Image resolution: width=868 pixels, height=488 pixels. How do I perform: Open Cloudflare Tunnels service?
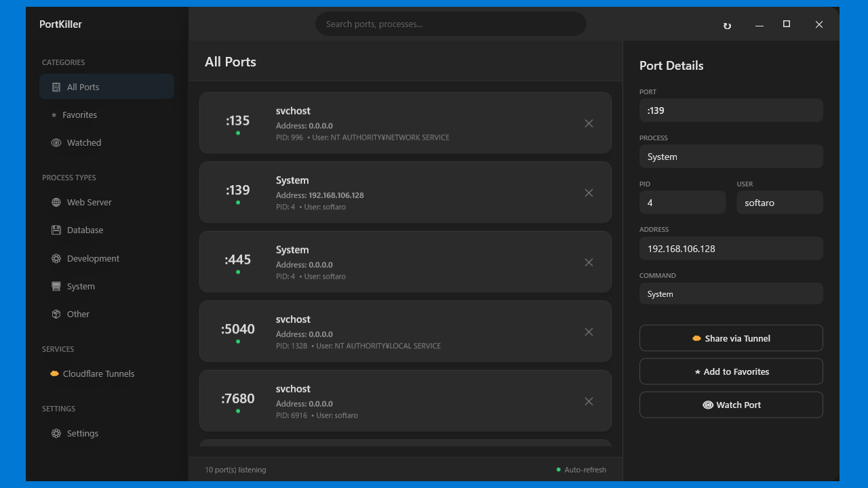coord(98,373)
